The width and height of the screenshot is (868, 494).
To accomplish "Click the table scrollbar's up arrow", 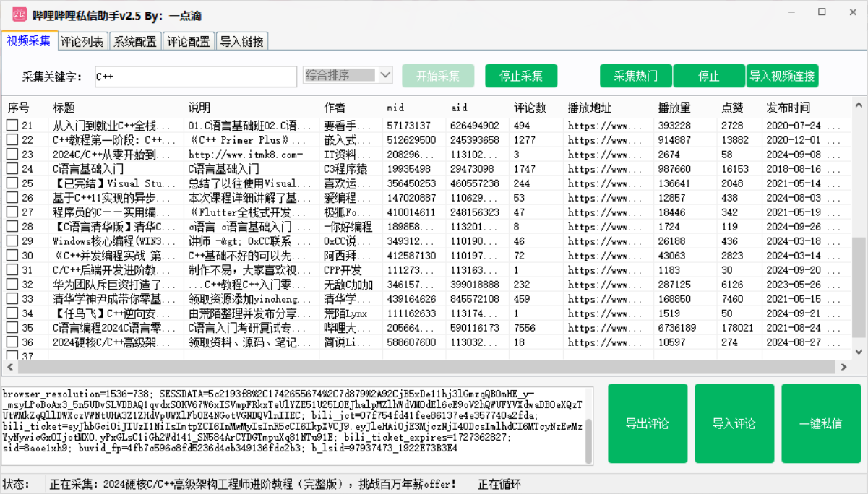I will point(859,105).
